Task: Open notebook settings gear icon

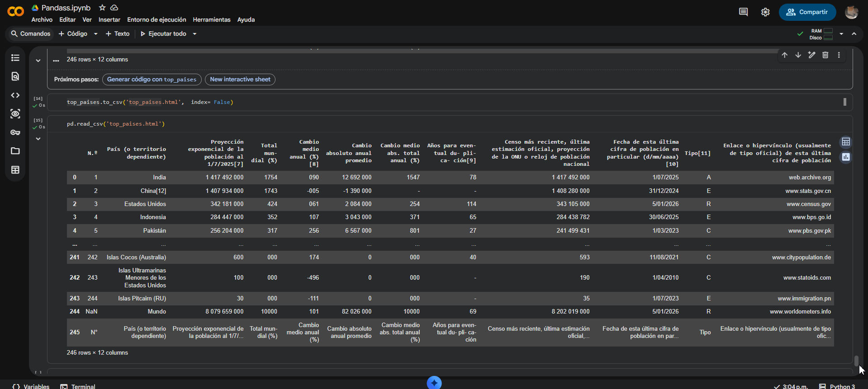Action: coord(765,12)
